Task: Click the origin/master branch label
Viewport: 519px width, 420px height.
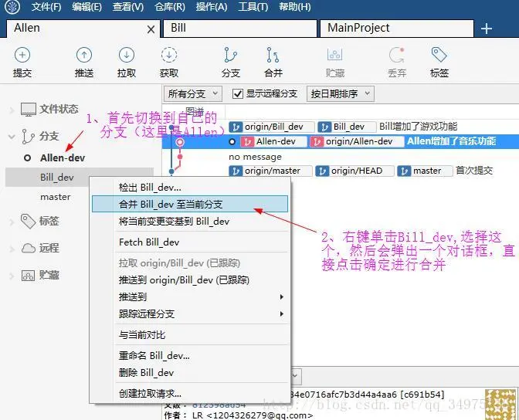Action: pos(270,171)
